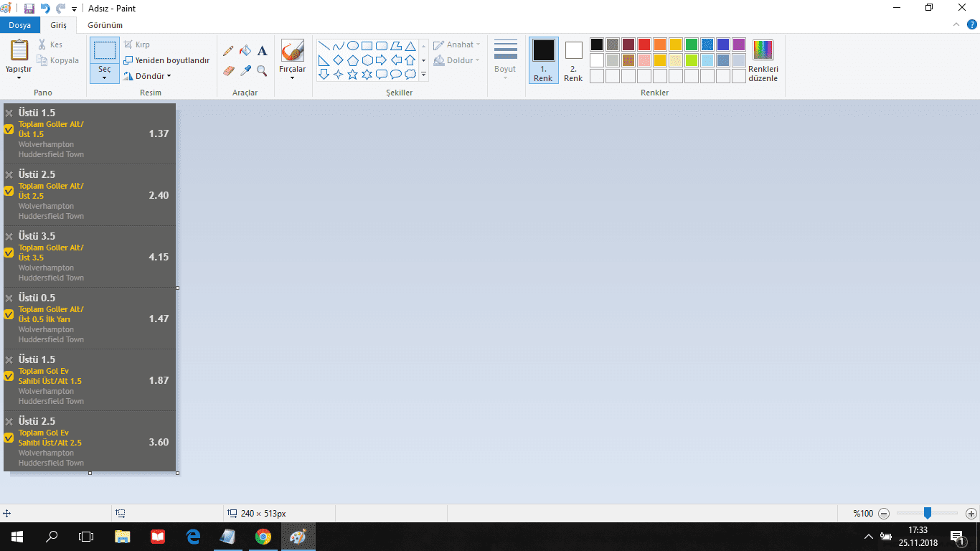Select the pentagon shape
Screen dimensions: 980x551
click(353, 60)
